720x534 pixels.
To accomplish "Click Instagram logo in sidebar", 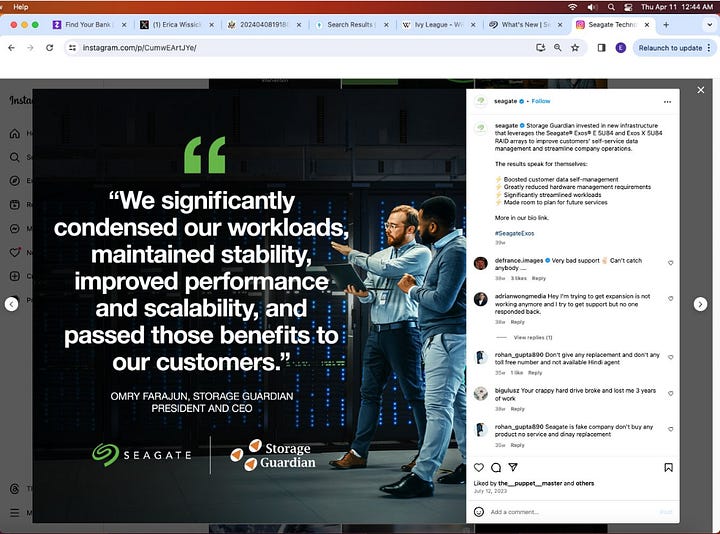I will tap(21, 100).
